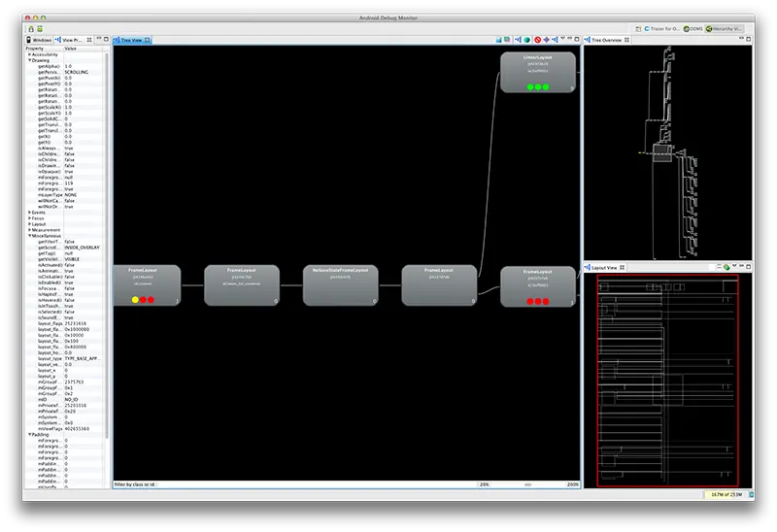
Task: Click the blue diamond request layout icon
Action: (546, 40)
